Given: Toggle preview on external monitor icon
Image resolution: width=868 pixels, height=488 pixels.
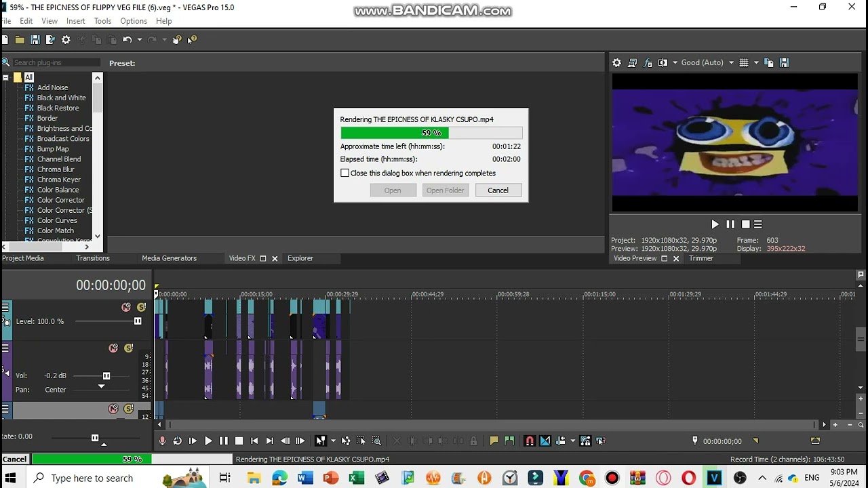Looking at the screenshot, I should (632, 62).
